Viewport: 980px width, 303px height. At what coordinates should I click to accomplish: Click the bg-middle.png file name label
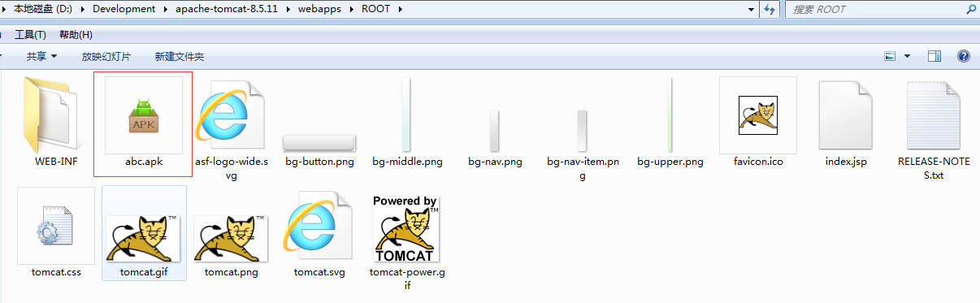407,161
